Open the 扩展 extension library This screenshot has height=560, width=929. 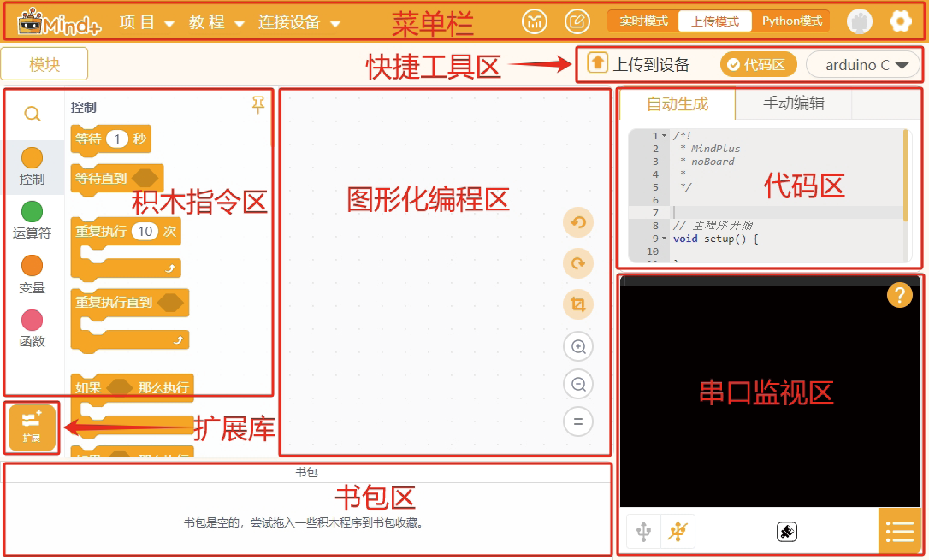32,427
